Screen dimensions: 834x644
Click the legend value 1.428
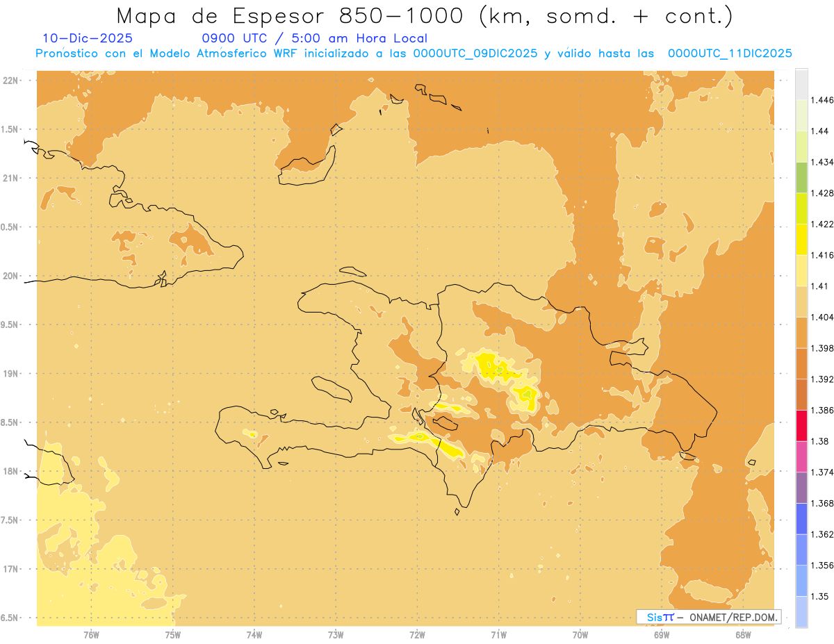coord(823,193)
